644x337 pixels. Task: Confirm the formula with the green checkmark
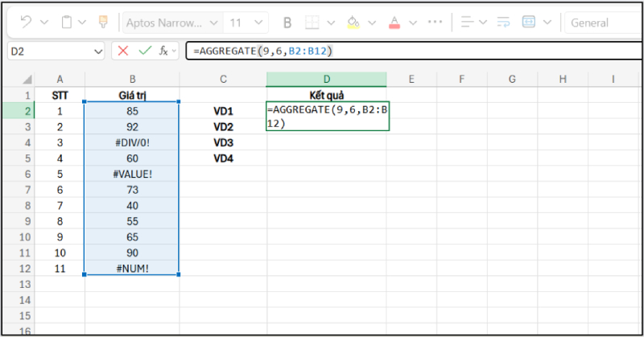pyautogui.click(x=145, y=51)
